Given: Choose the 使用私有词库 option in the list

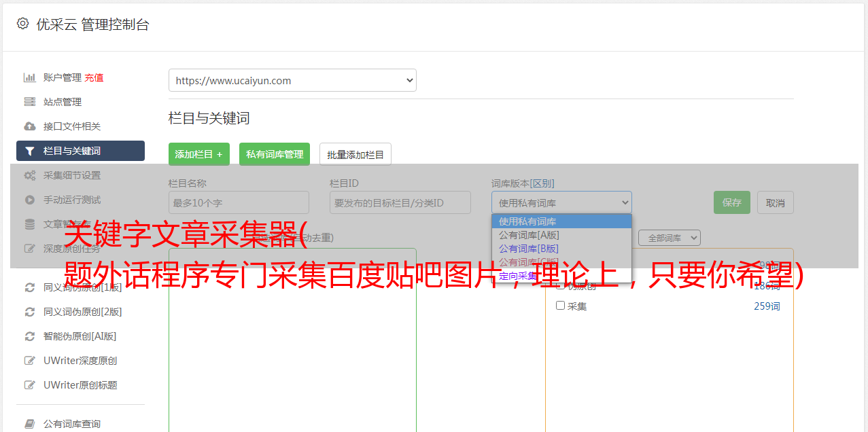Looking at the screenshot, I should 561,221.
